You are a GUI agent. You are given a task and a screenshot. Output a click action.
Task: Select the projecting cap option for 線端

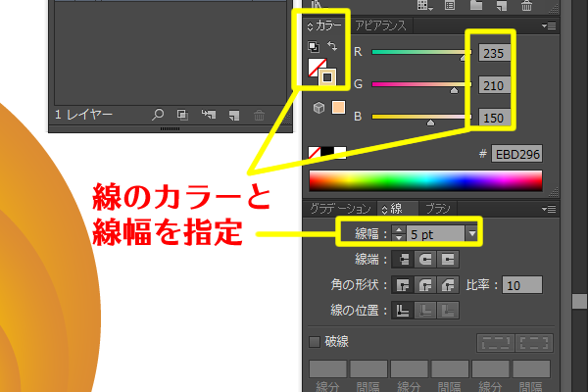[449, 260]
